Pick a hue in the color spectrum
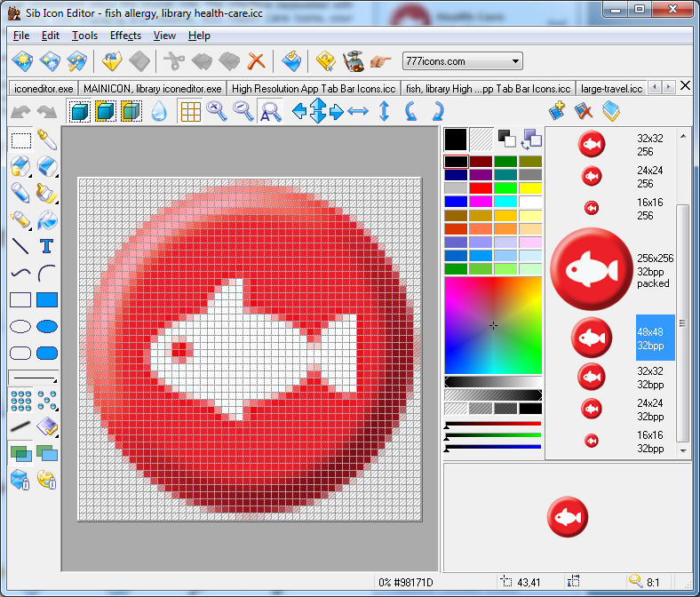This screenshot has width=700, height=597. (493, 325)
